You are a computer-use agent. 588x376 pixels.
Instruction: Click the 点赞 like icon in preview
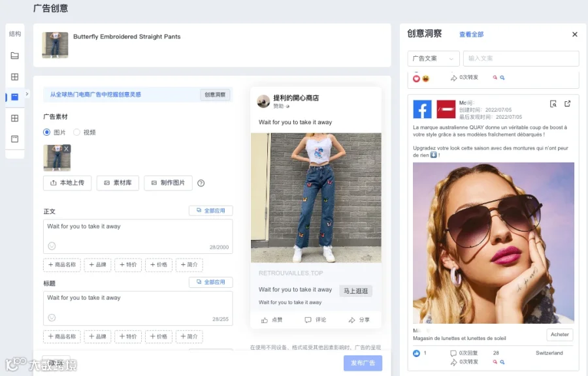click(265, 321)
